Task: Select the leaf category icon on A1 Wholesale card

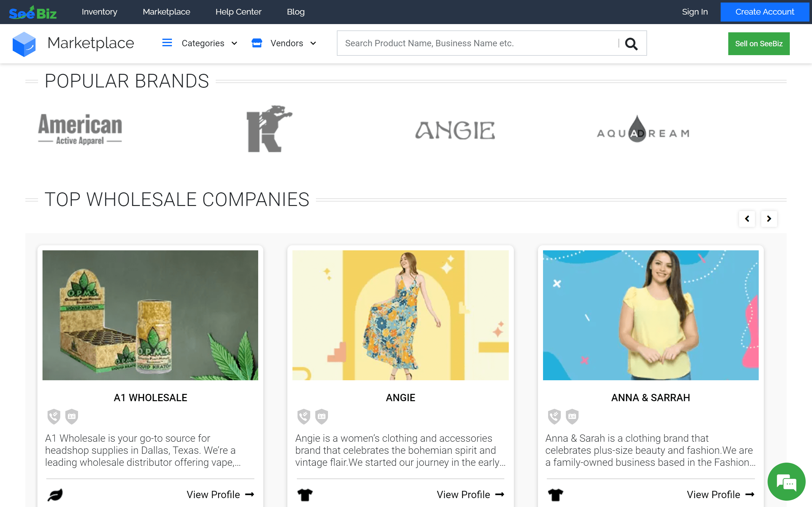Action: [x=56, y=495]
